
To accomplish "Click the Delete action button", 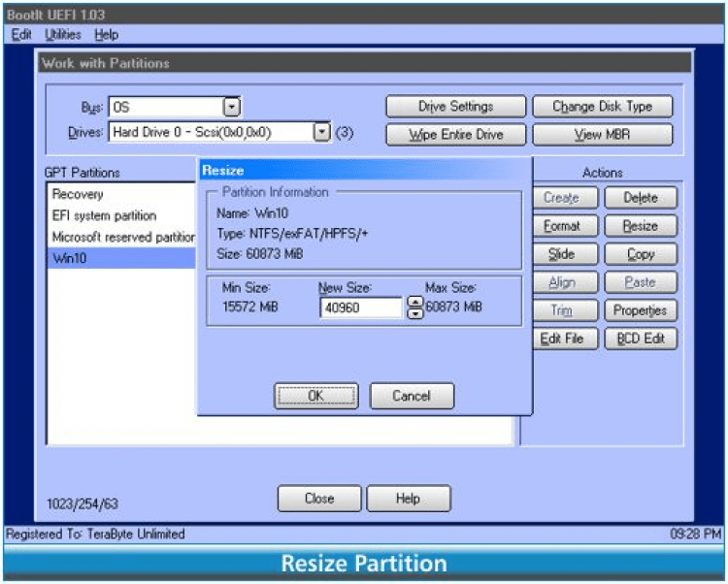I will [x=640, y=198].
